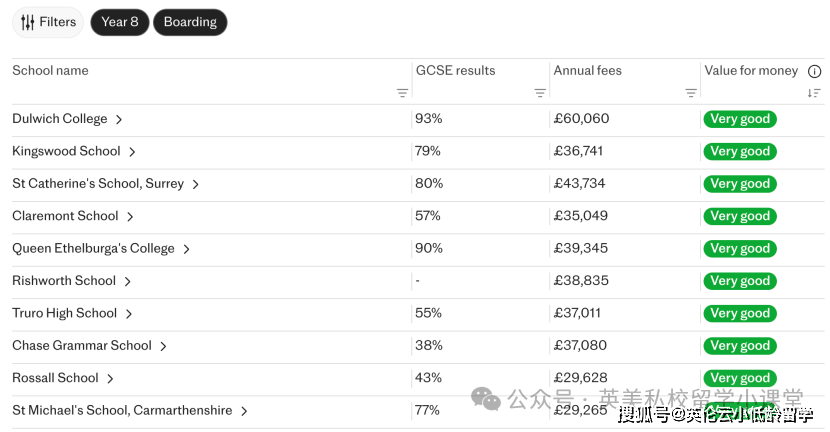The height and width of the screenshot is (432, 830).
Task: Click the GCSE results column header
Action: [455, 71]
